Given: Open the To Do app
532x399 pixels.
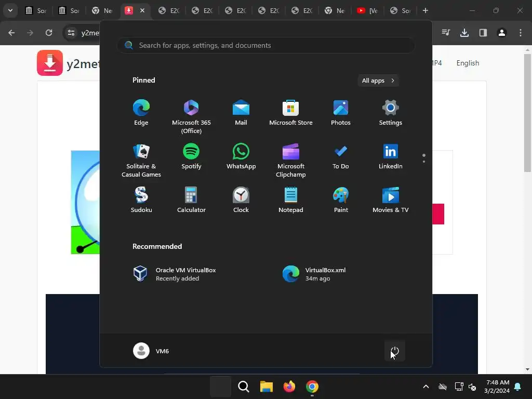Looking at the screenshot, I should (x=341, y=156).
